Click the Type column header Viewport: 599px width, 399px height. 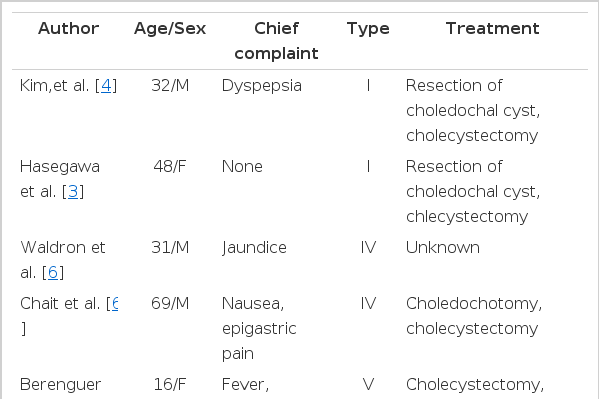[368, 29]
